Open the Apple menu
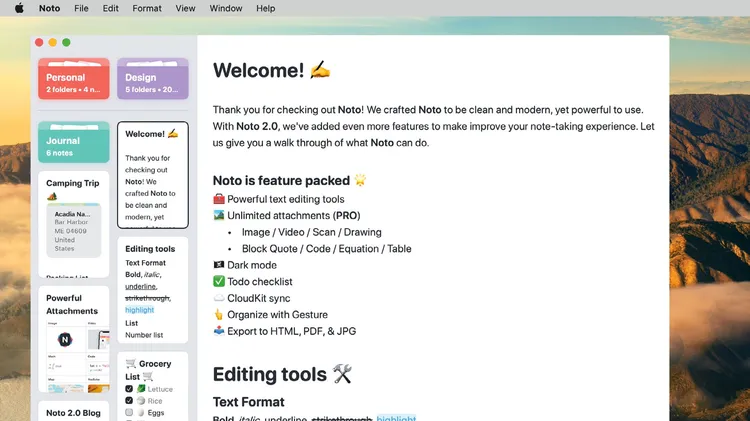 tap(19, 8)
